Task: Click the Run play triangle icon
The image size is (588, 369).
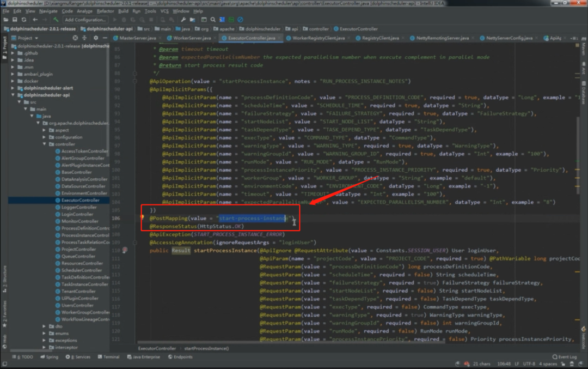Action: [115, 20]
